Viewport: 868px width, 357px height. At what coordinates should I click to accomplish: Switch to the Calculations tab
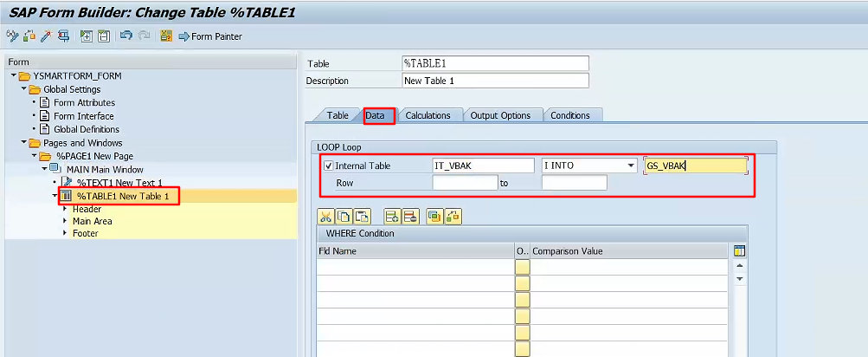pyautogui.click(x=428, y=115)
